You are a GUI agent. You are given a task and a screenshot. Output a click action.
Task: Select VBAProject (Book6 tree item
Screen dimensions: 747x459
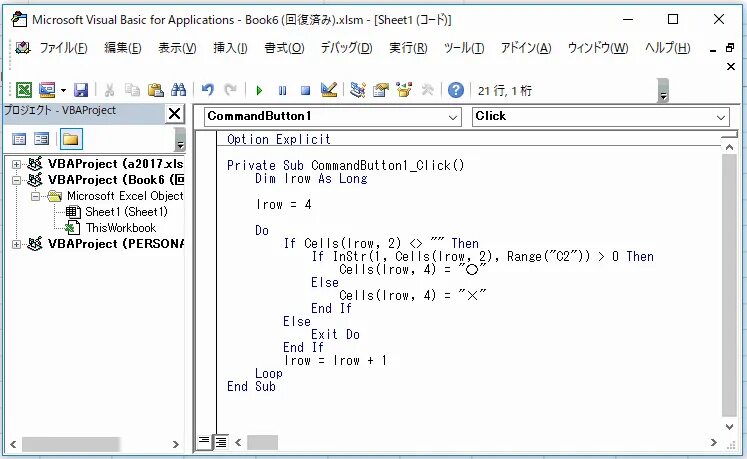(116, 180)
